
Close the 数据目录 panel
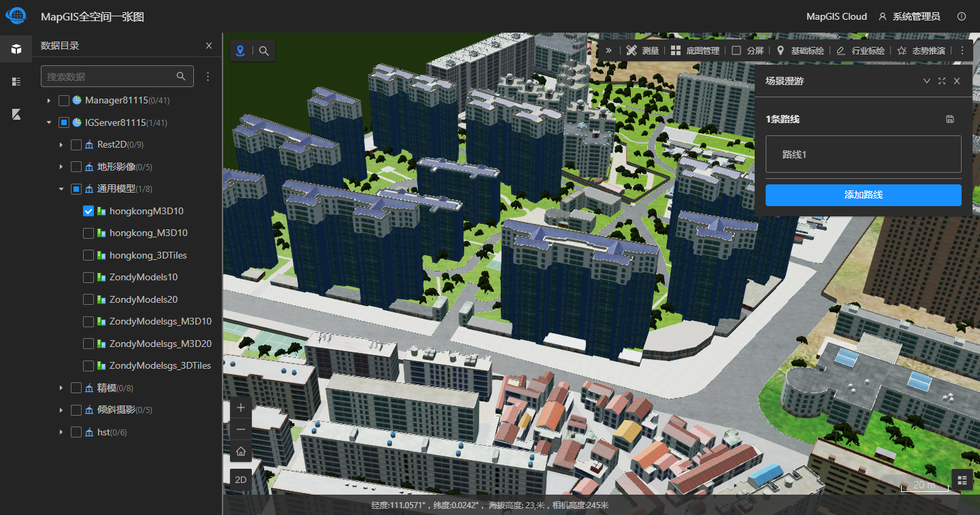coord(209,46)
